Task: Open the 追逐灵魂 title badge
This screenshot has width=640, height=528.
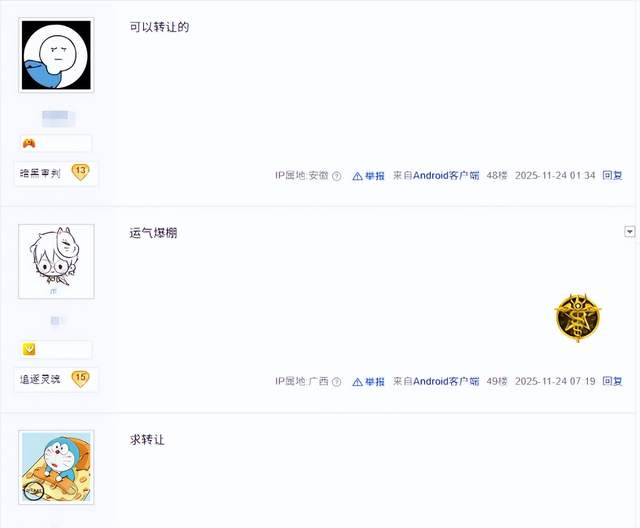Action: coord(40,379)
